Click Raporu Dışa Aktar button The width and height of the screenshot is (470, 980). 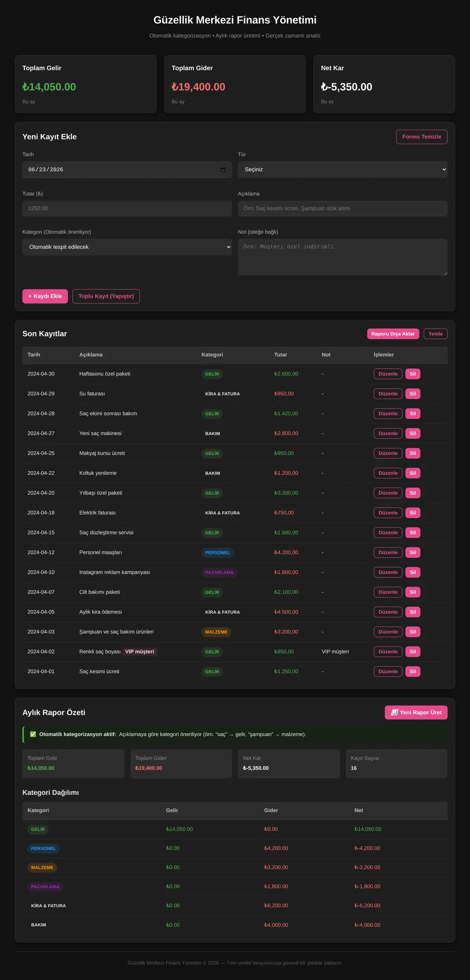[x=393, y=334]
